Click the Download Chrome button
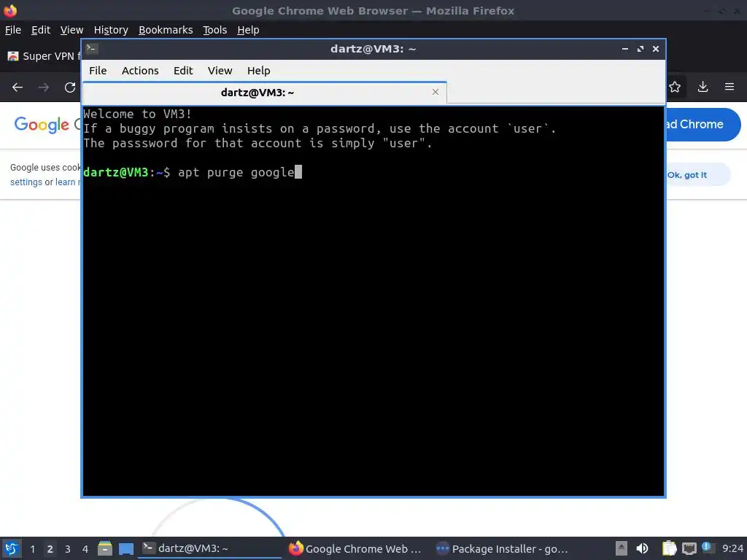Screen dimensions: 747x560 pyautogui.click(x=703, y=124)
